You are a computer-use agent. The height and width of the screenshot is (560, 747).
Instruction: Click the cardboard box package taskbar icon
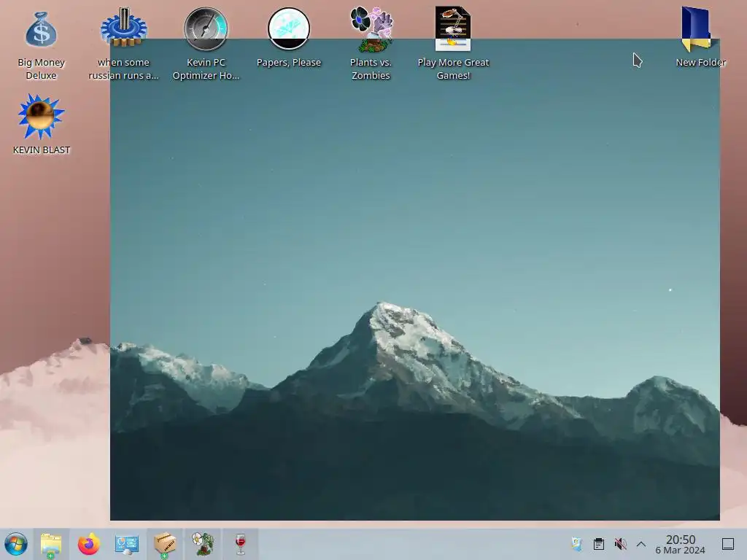point(165,544)
